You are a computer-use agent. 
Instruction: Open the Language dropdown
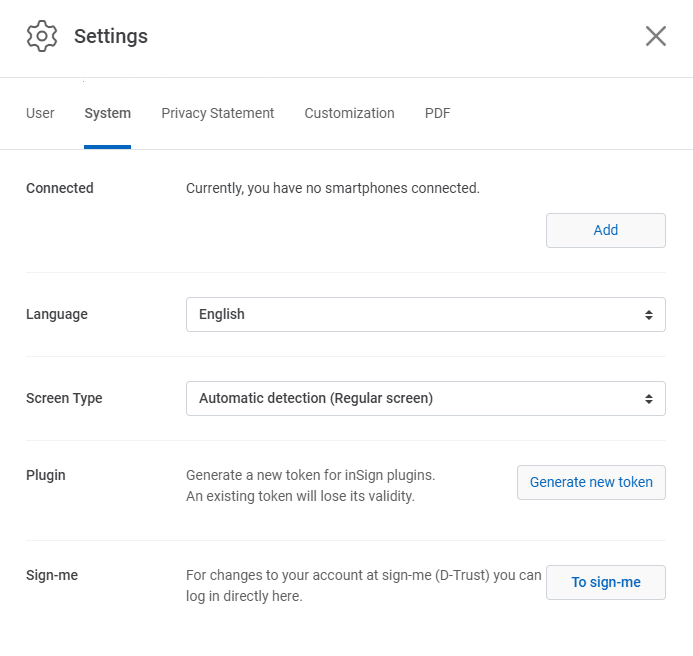click(x=426, y=314)
